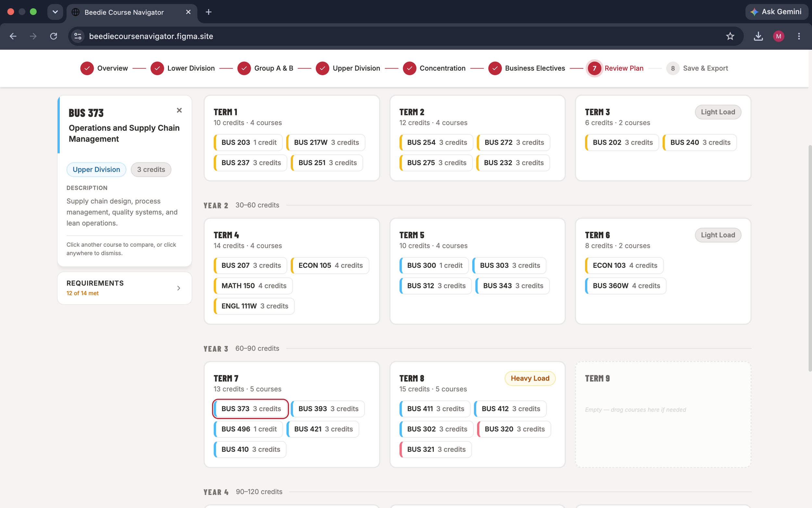Select the BUS 217W course chip
Screen dimensions: 812x508
(x=325, y=142)
